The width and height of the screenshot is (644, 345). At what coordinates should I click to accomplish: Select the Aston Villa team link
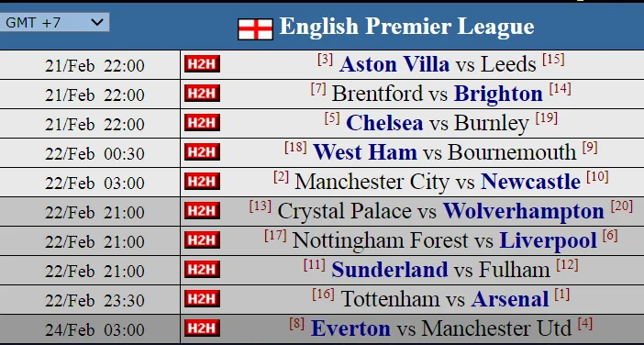tap(394, 64)
